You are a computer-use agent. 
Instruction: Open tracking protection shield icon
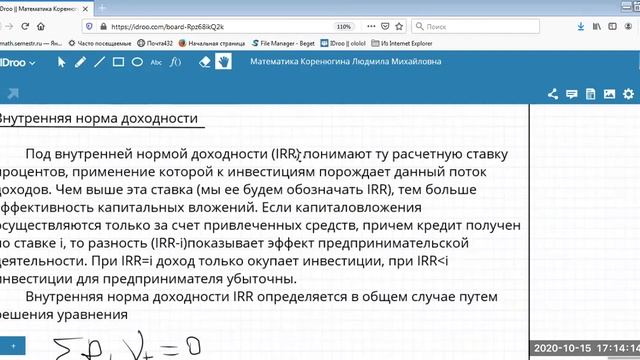(89, 27)
